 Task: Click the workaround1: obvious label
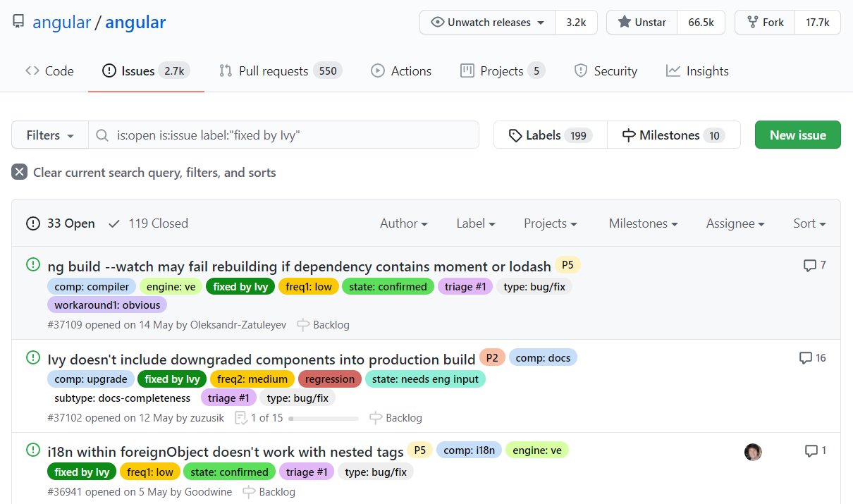point(107,305)
